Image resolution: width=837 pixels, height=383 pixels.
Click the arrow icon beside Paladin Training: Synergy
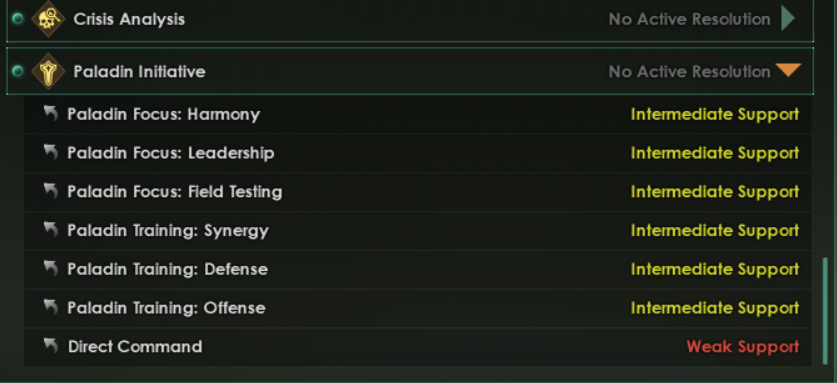point(51,230)
